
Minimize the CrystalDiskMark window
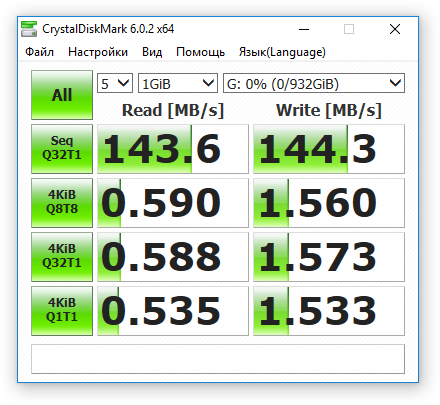tap(304, 29)
